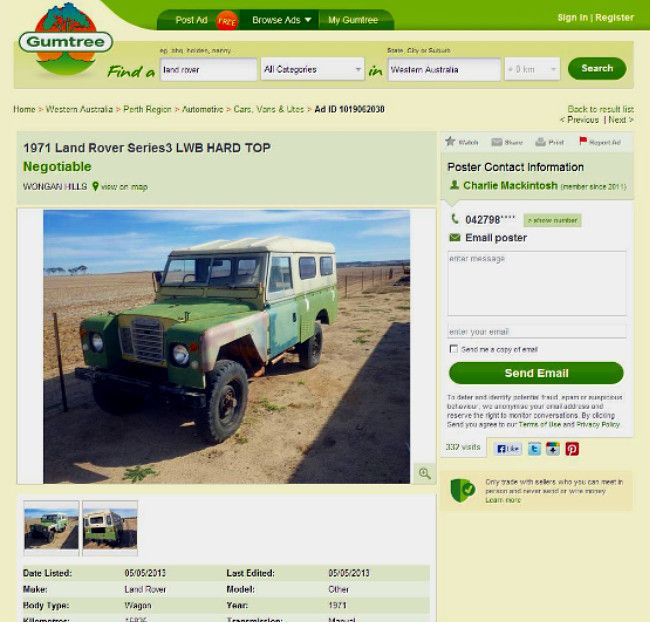Expand the Browse Ads menu

pyautogui.click(x=281, y=20)
